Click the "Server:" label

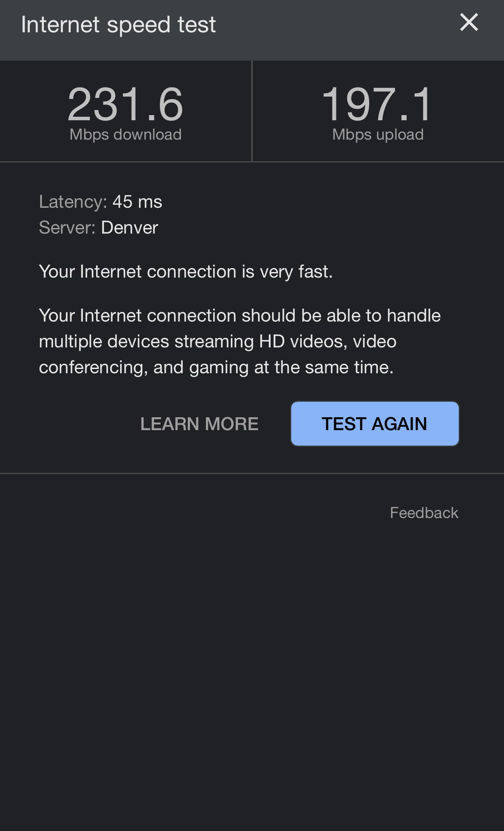[x=67, y=228]
